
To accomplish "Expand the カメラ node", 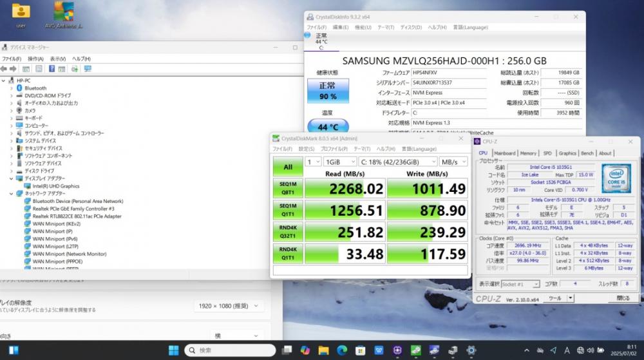I will (12, 110).
